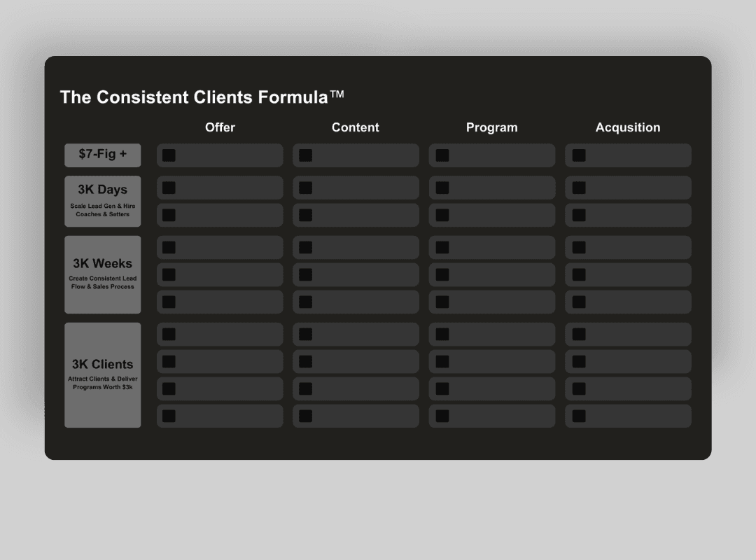Screen dimensions: 756x560
Task: Select the bottom 3K Clients Content checkbox
Action: (306, 416)
